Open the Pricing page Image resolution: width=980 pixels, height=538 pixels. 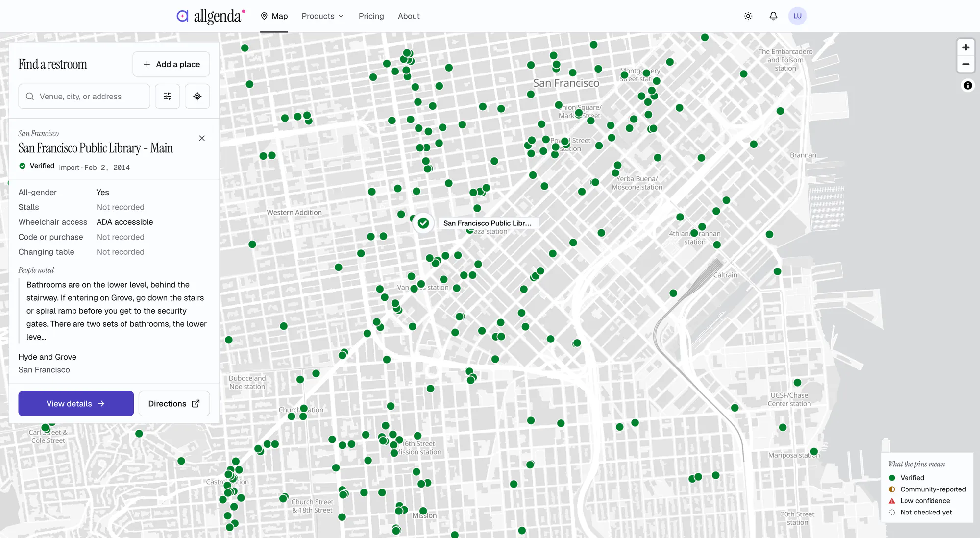click(x=371, y=16)
